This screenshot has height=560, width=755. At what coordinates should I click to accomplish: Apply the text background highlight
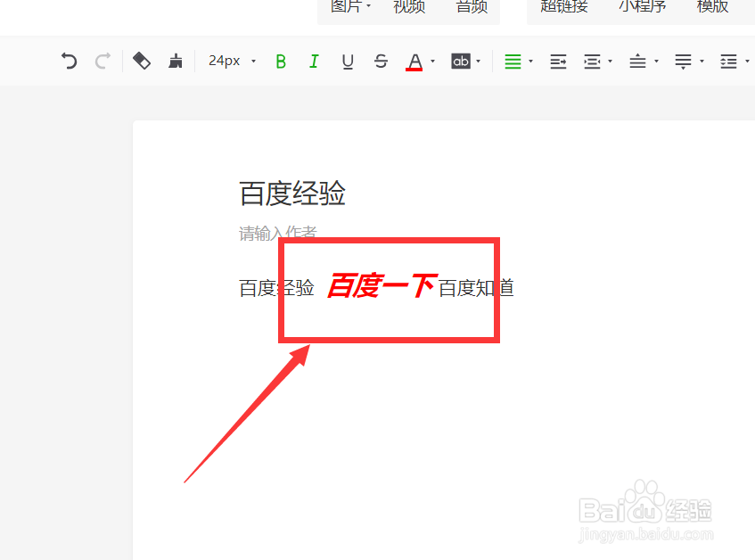[x=461, y=62]
